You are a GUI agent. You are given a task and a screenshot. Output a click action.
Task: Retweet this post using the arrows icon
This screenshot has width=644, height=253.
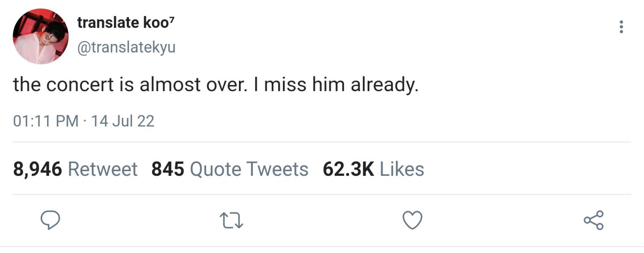pos(231,220)
